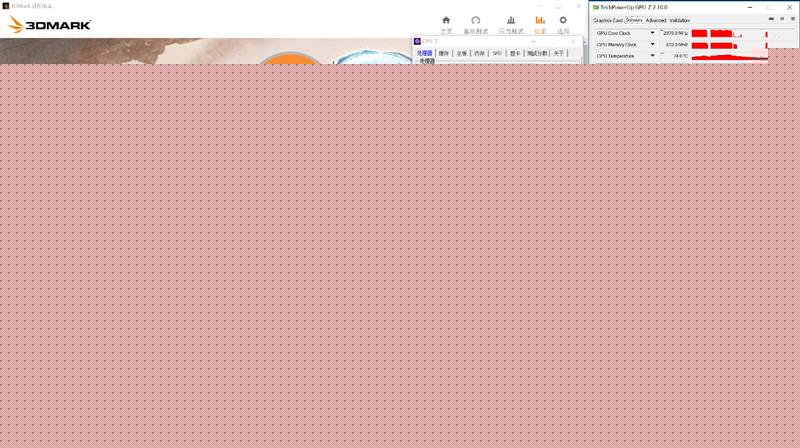
Task: Select the CPU-Z 处理器 (Processor) tab
Action: tap(425, 53)
